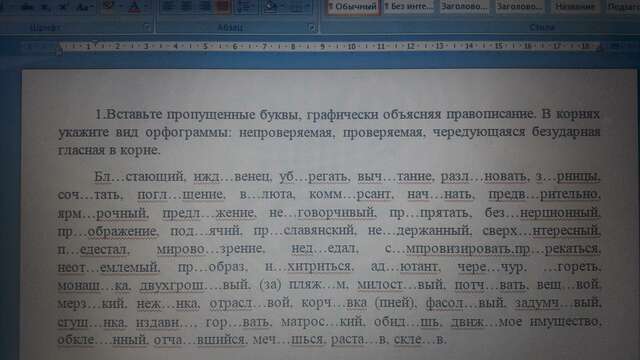Click the word сверх…нтересный
Image resolution: width=640 pixels, height=360 pixels.
(541, 231)
